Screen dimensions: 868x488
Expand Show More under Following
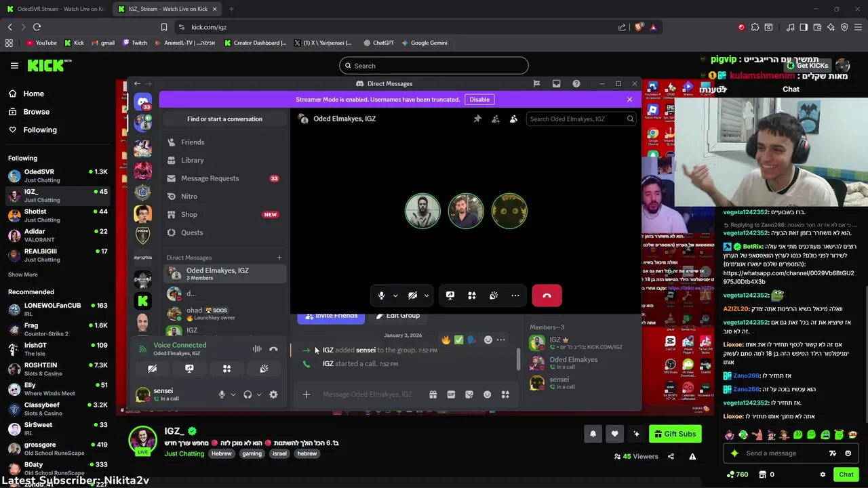click(x=23, y=274)
